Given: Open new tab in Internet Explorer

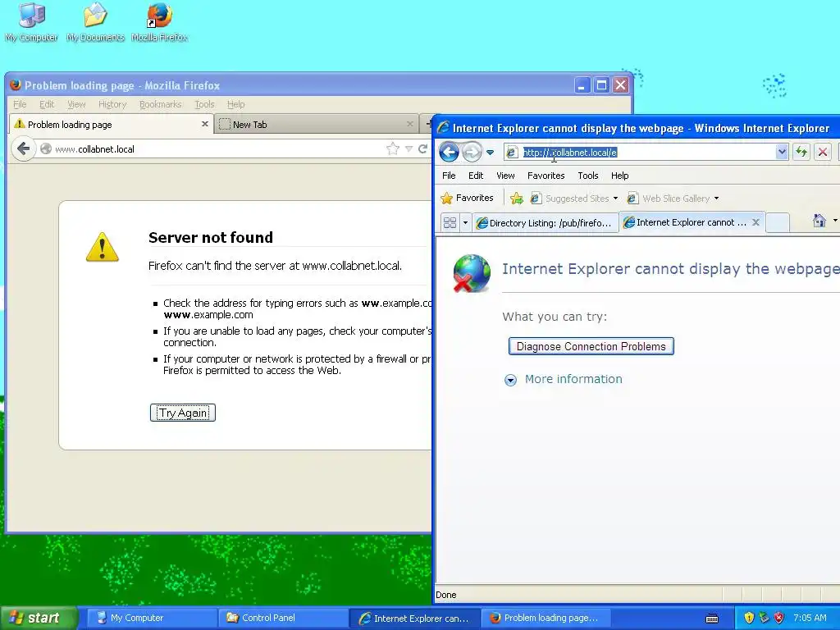Looking at the screenshot, I should pos(778,223).
